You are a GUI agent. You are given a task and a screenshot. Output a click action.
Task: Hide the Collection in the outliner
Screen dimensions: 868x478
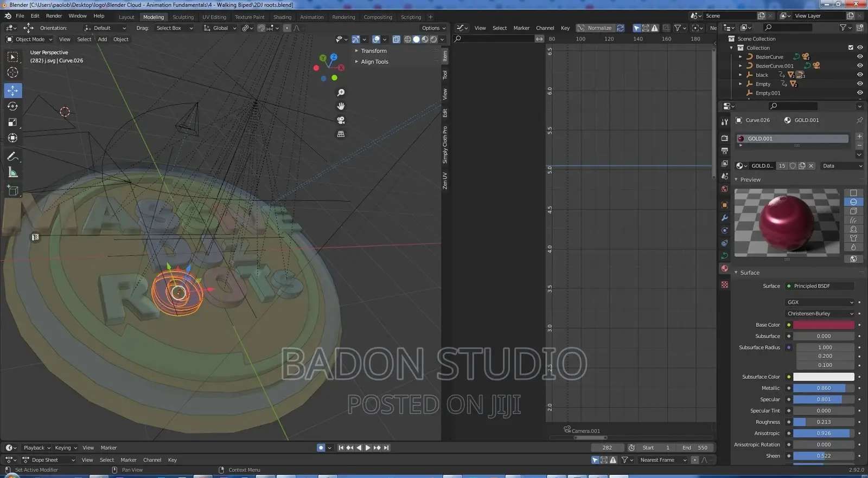(x=860, y=48)
